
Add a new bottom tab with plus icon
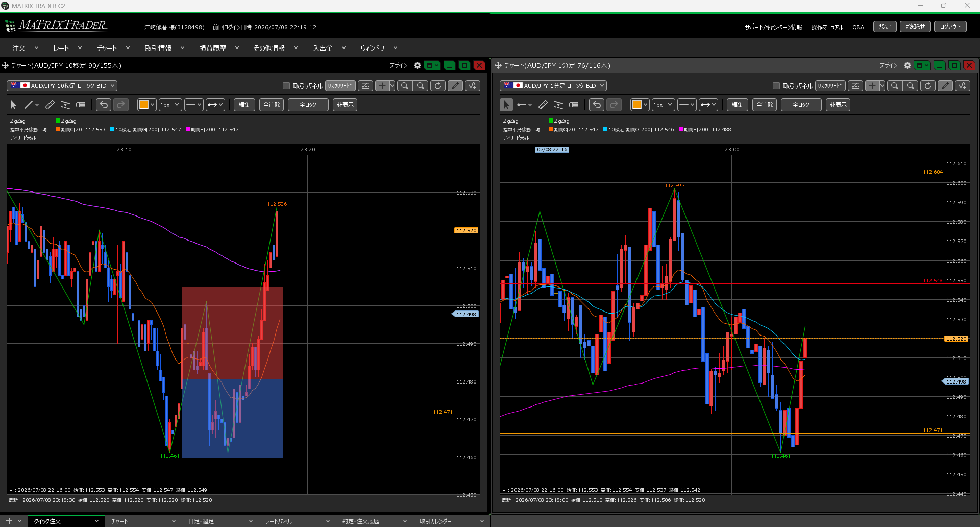pos(9,521)
